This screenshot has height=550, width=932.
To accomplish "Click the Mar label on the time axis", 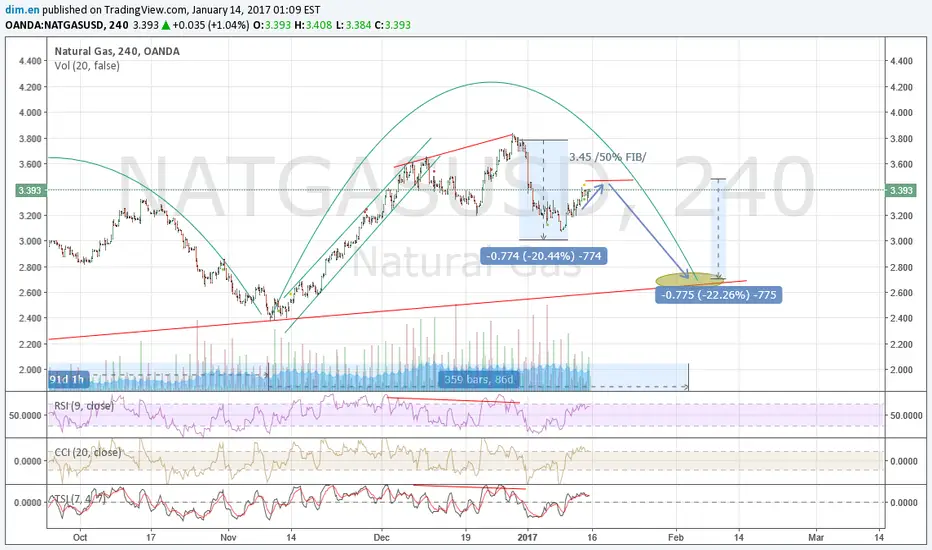I will click(x=816, y=538).
